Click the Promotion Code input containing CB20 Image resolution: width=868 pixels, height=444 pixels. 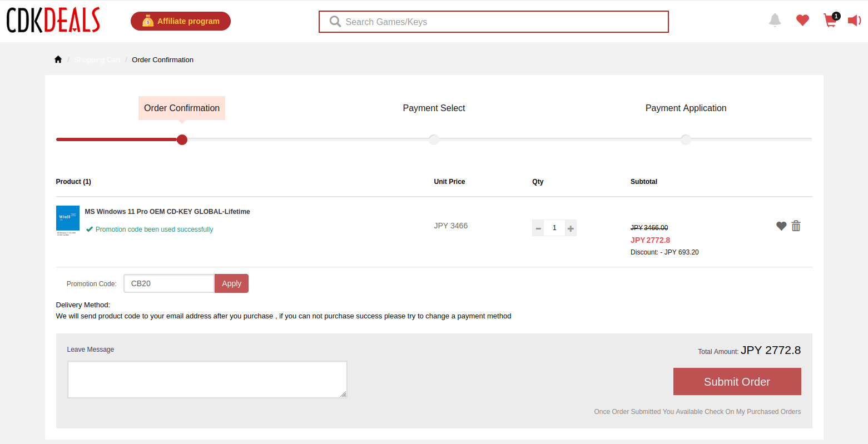point(169,283)
